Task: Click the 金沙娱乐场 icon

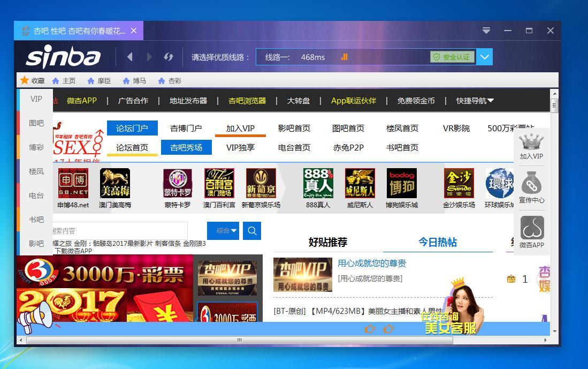Action: click(x=459, y=183)
